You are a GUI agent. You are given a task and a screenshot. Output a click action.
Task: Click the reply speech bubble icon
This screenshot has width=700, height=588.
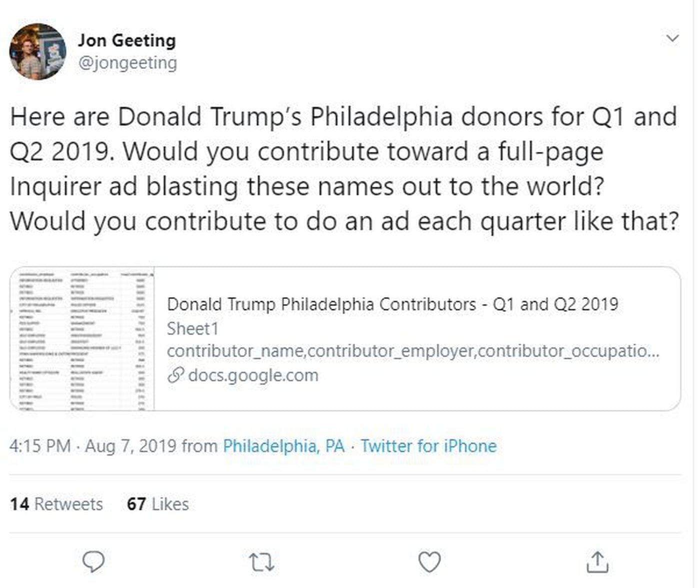pyautogui.click(x=93, y=562)
